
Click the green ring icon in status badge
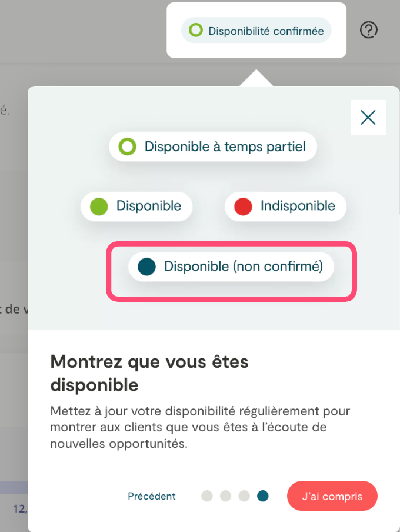(196, 31)
